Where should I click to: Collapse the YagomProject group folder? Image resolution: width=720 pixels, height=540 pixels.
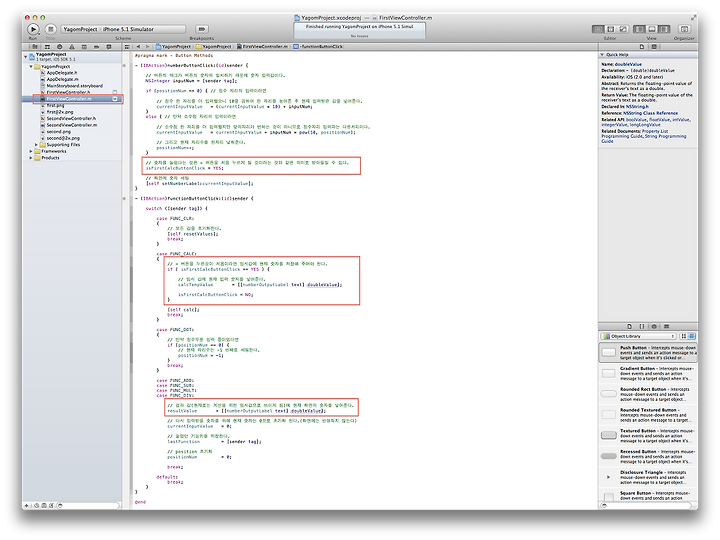point(31,67)
